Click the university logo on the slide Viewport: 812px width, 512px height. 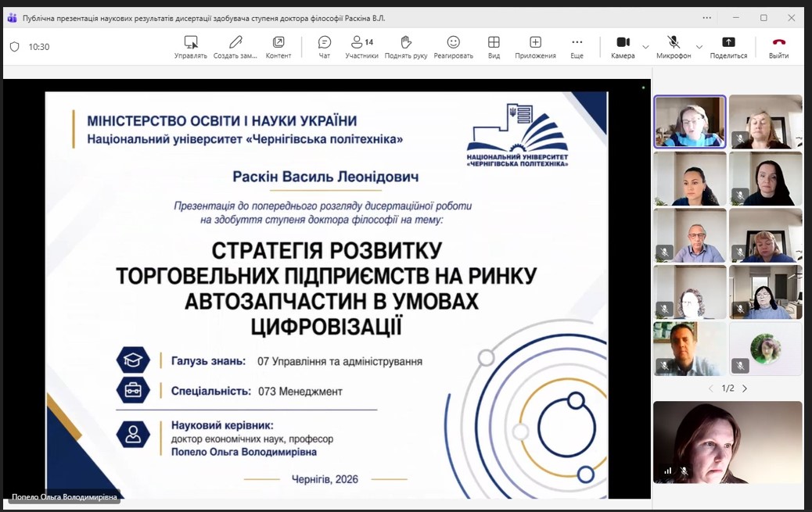pos(517,135)
